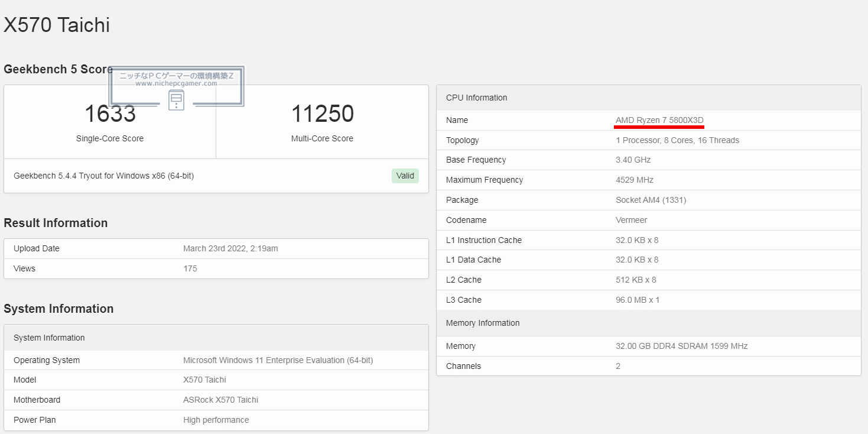Click the X570 Taichi value in Model row
This screenshot has width=868, height=434.
(x=204, y=380)
